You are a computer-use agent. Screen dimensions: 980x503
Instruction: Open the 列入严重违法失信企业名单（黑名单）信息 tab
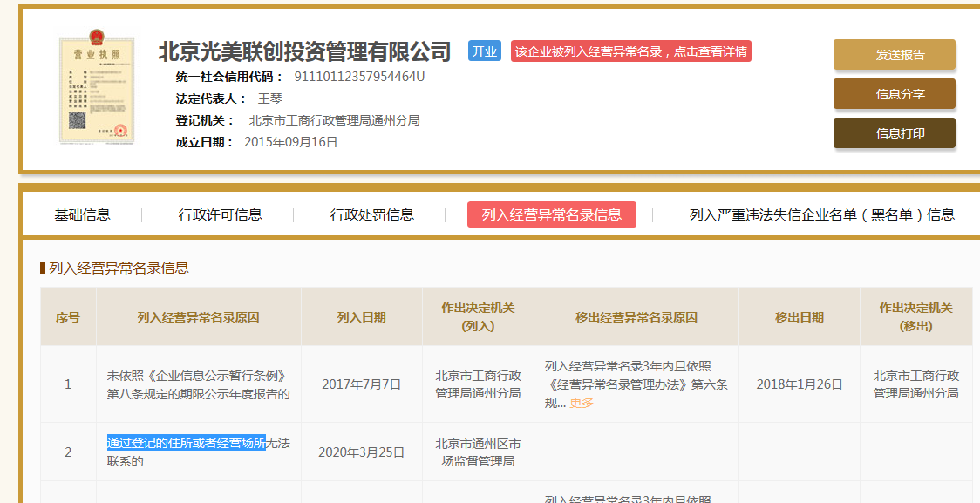821,214
